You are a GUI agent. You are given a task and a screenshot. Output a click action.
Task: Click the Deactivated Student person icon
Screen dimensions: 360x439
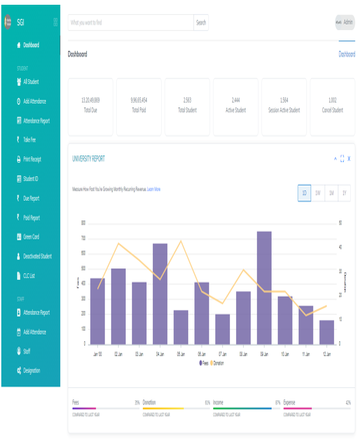coord(19,256)
